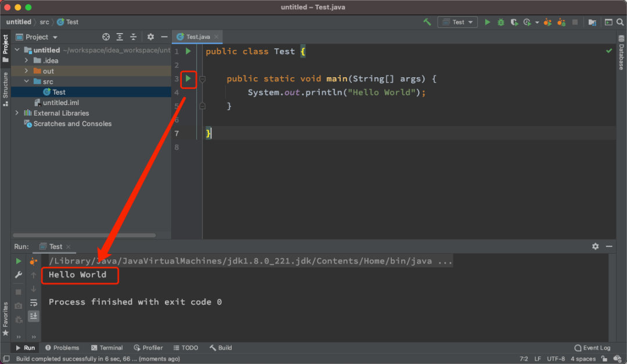Image resolution: width=627 pixels, height=364 pixels.
Task: Open the Project view dropdown
Action: (x=37, y=37)
